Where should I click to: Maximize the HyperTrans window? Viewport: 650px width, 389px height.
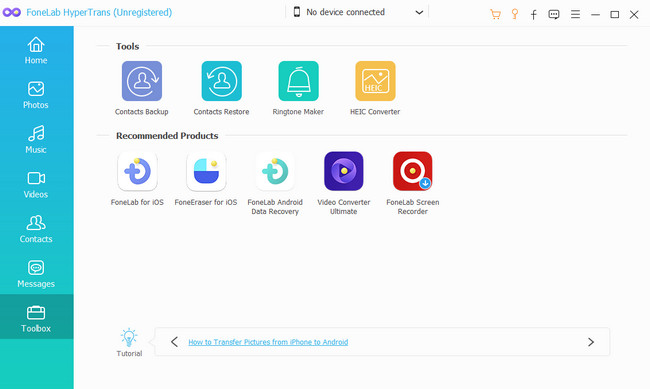pos(615,15)
